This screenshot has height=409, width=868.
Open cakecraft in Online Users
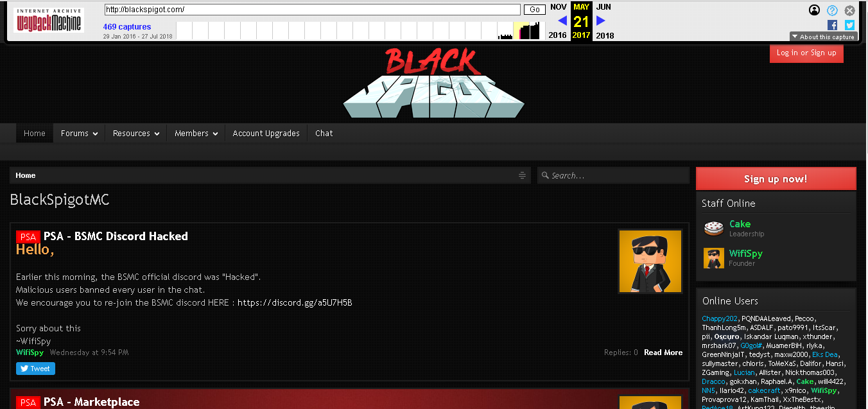pyautogui.click(x=764, y=390)
